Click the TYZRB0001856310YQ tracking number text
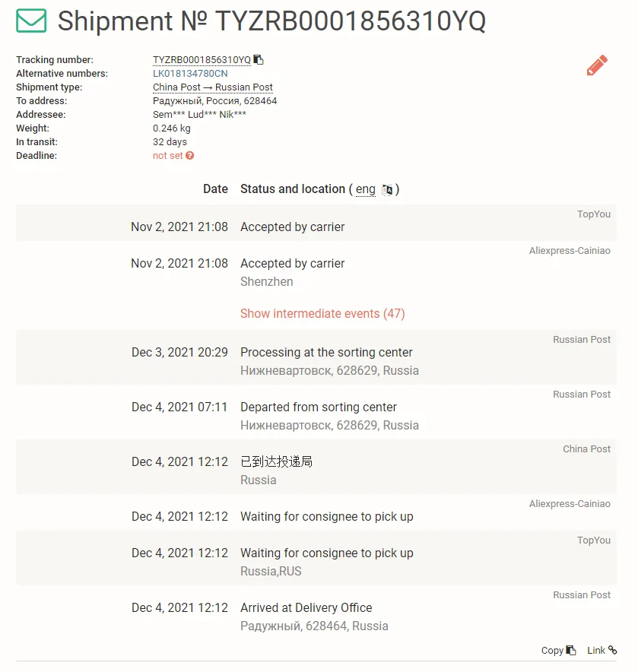The height and width of the screenshot is (672, 638). click(x=202, y=60)
